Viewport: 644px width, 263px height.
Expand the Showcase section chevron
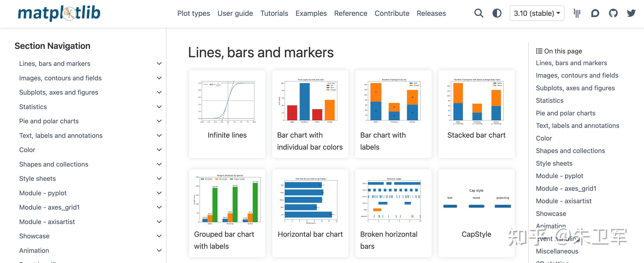159,236
